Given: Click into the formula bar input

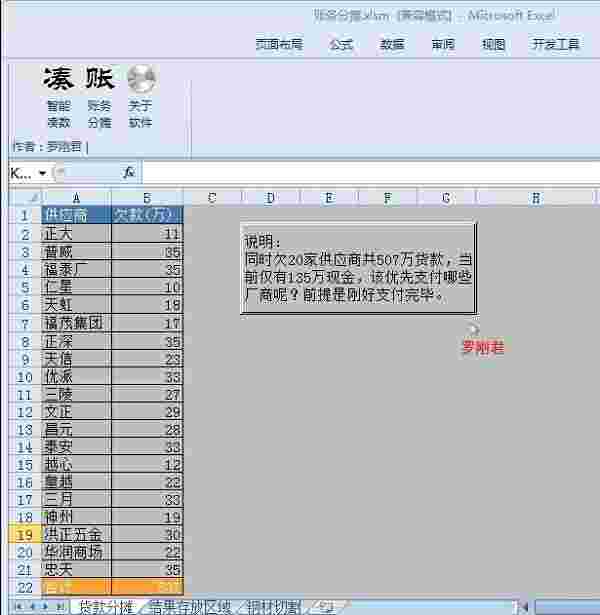Looking at the screenshot, I should (x=369, y=172).
